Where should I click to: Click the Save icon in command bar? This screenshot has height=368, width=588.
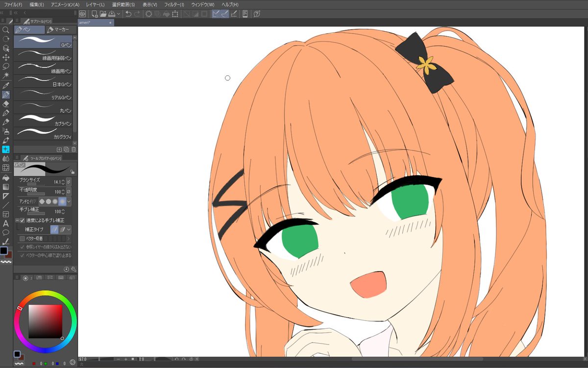pos(112,14)
